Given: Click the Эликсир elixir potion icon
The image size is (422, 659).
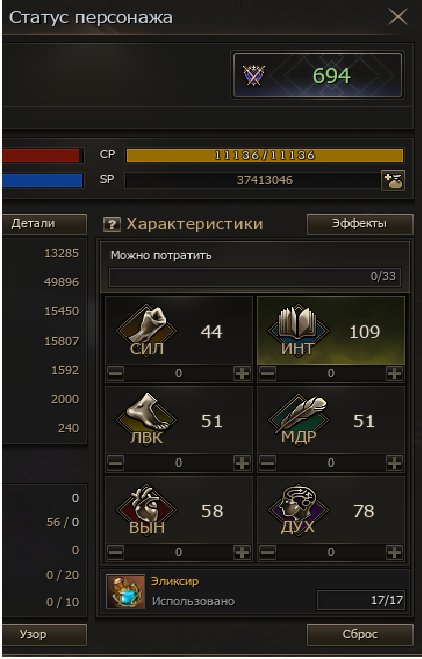Looking at the screenshot, I should [x=125, y=592].
